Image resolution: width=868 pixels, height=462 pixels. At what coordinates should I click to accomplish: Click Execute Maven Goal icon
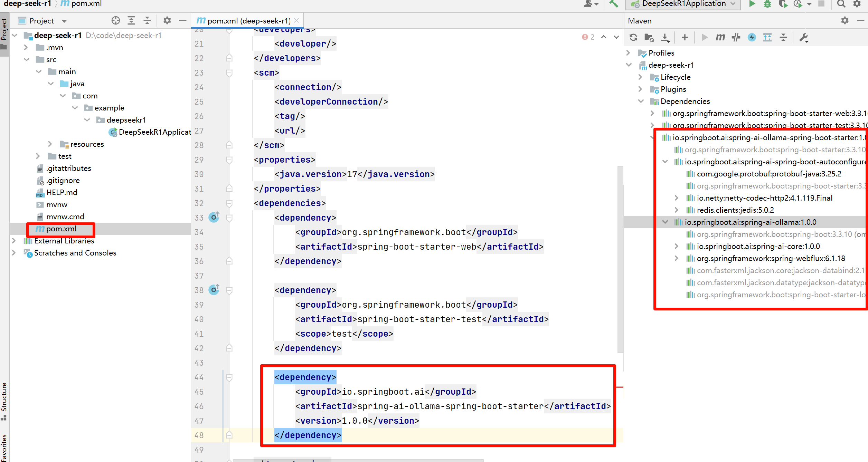click(720, 37)
